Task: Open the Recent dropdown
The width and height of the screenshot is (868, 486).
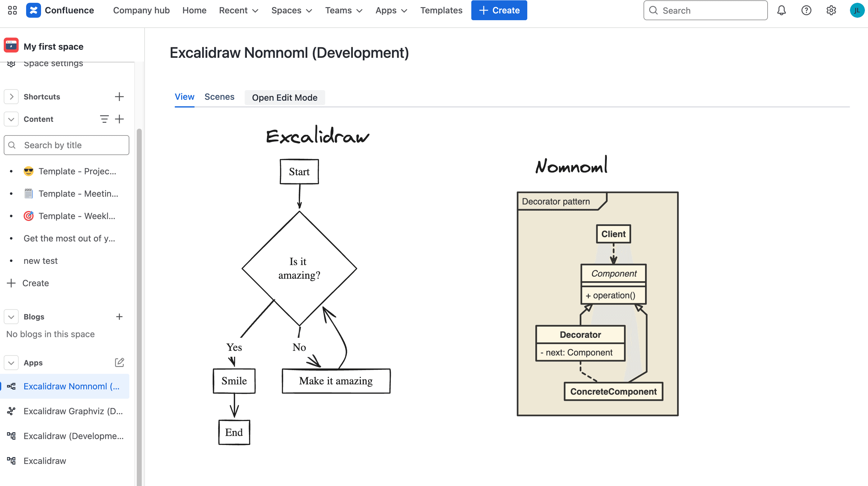Action: (238, 11)
